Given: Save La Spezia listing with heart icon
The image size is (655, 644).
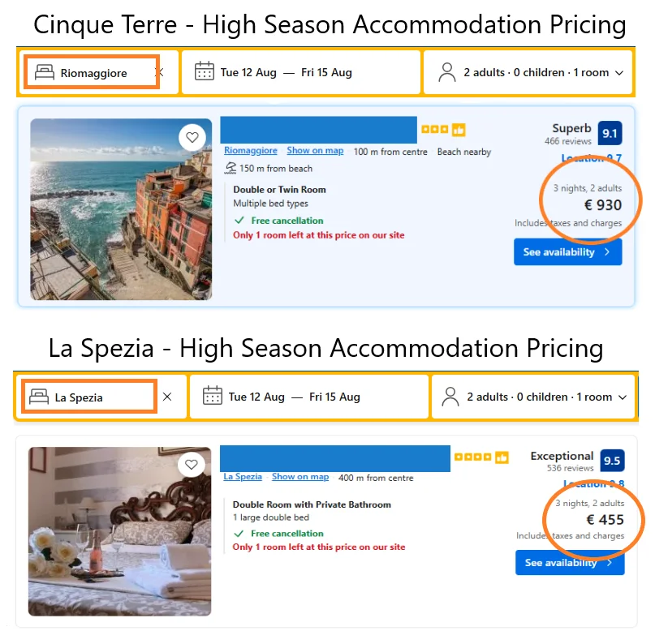Looking at the screenshot, I should 192,465.
